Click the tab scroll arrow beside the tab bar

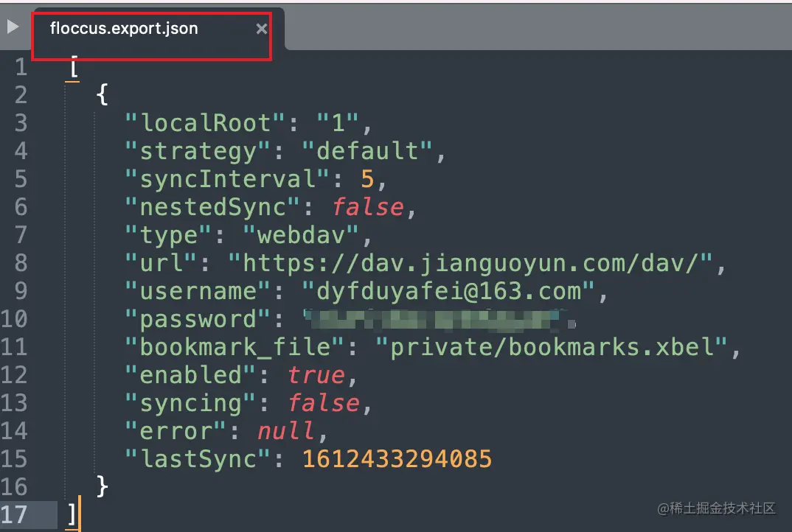(x=13, y=27)
